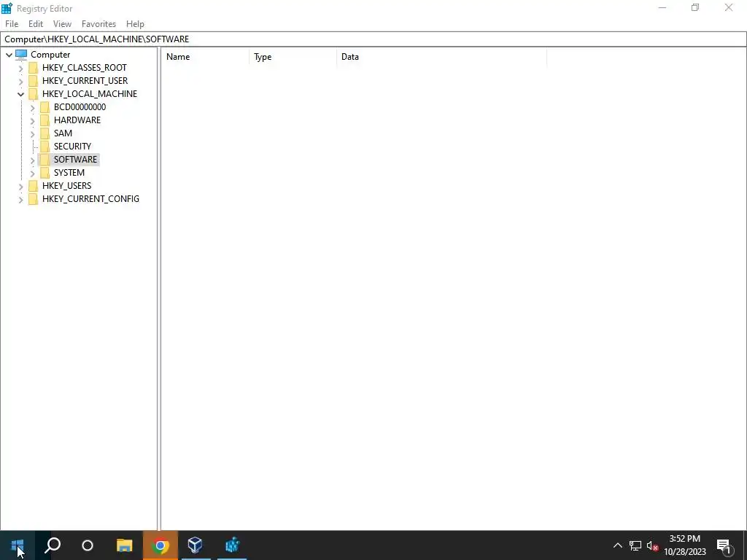Viewport: 747px width, 560px height.
Task: Open the Favorites menu
Action: [x=98, y=24]
